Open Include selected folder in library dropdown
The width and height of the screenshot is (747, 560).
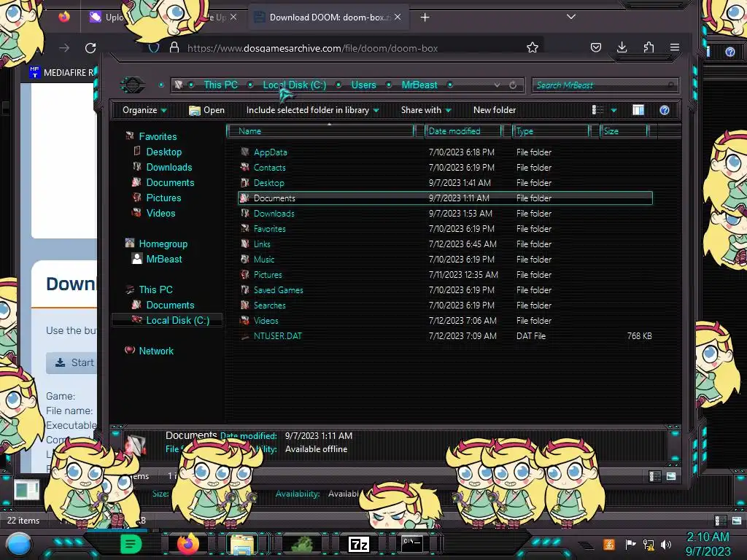click(312, 110)
